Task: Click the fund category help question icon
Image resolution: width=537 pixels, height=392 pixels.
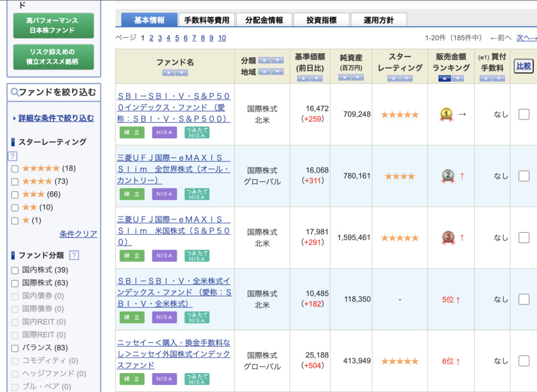Action: click(74, 255)
